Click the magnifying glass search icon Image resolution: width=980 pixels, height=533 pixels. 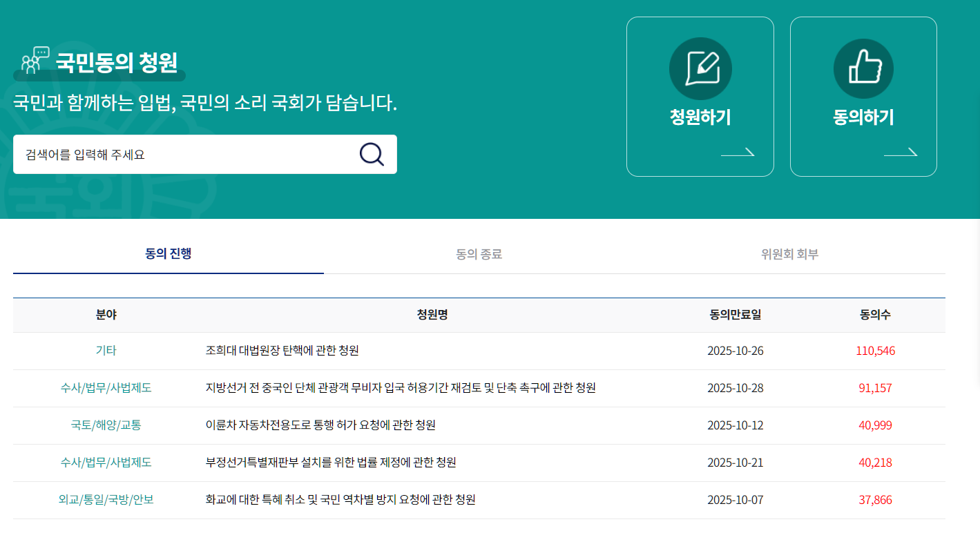point(372,154)
